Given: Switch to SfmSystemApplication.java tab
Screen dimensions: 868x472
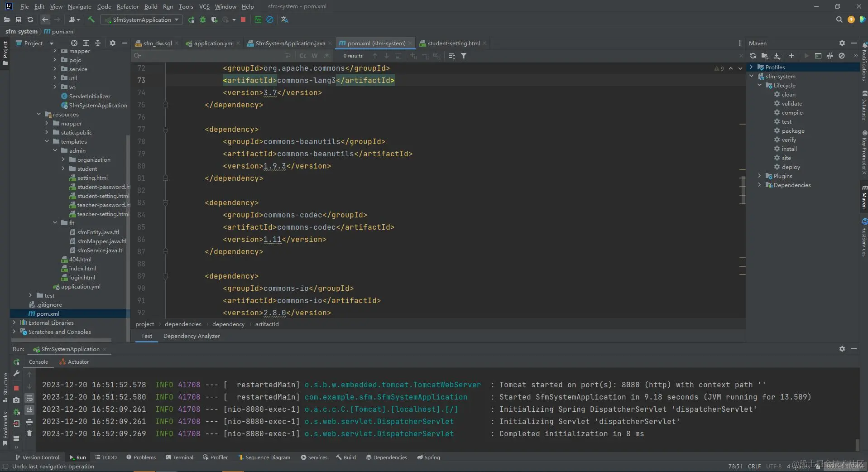Looking at the screenshot, I should [x=290, y=43].
